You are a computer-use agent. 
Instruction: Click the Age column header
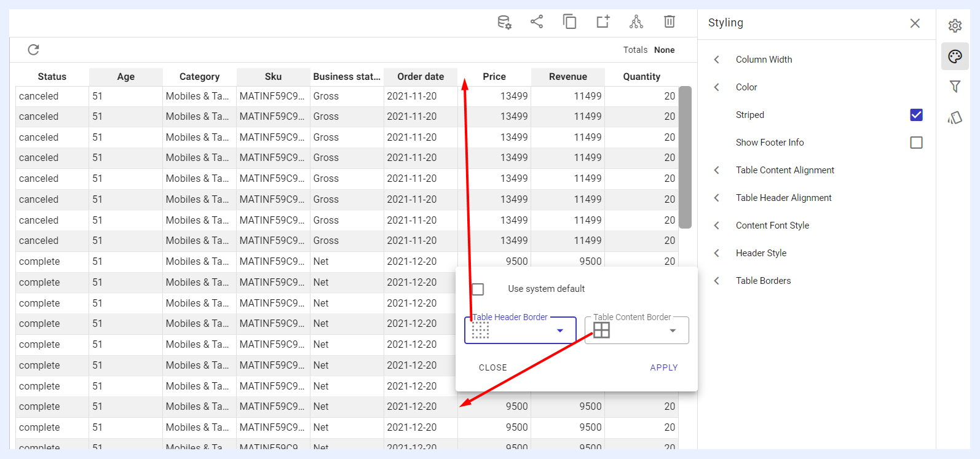[126, 77]
